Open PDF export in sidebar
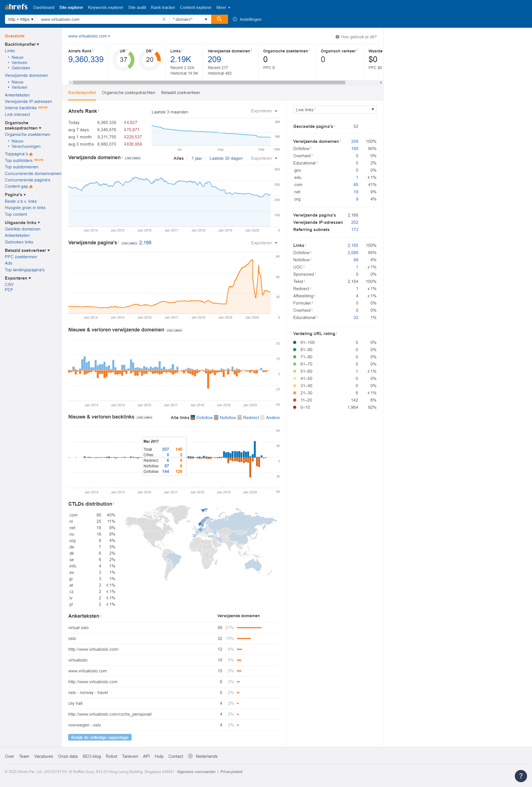This screenshot has height=787, width=532. 9,290
